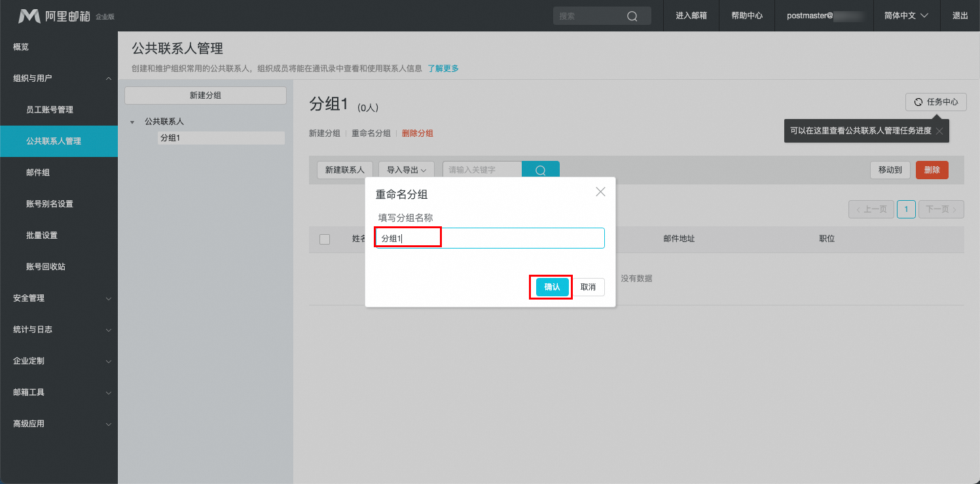The width and height of the screenshot is (980, 484).
Task: Dismiss the task progress tooltip
Action: coord(939,131)
